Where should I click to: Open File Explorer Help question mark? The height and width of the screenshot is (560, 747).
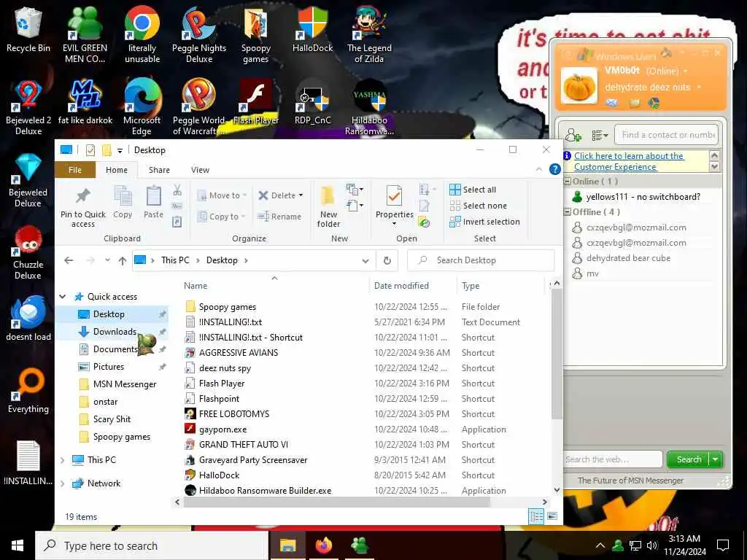pyautogui.click(x=554, y=169)
